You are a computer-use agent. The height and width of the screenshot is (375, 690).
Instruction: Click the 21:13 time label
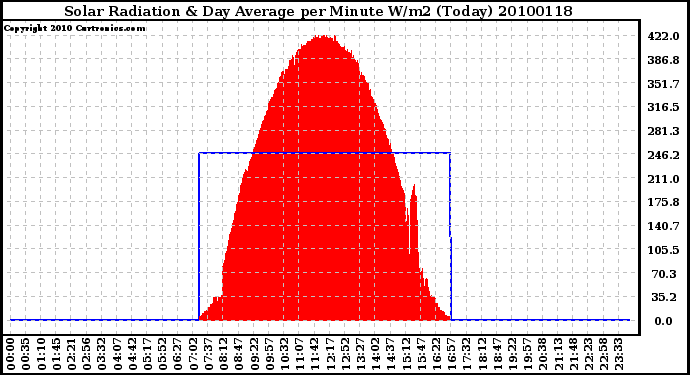557,354
